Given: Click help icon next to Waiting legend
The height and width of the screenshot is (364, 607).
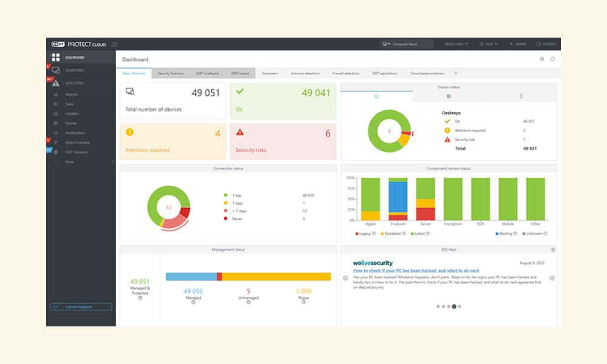Looking at the screenshot, I should (x=515, y=234).
